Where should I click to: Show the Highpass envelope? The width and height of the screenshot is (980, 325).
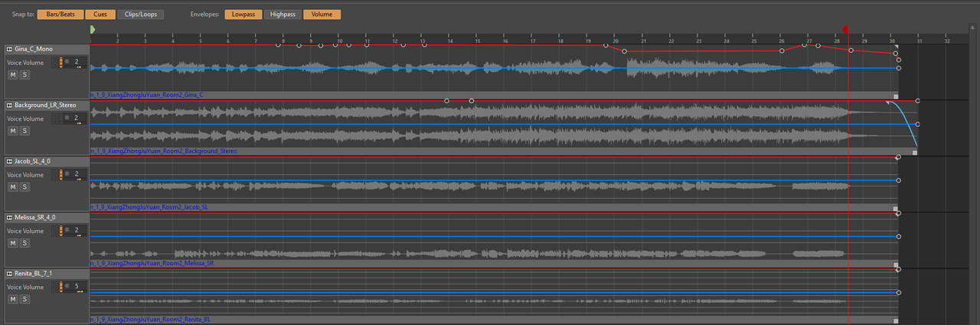(x=282, y=15)
